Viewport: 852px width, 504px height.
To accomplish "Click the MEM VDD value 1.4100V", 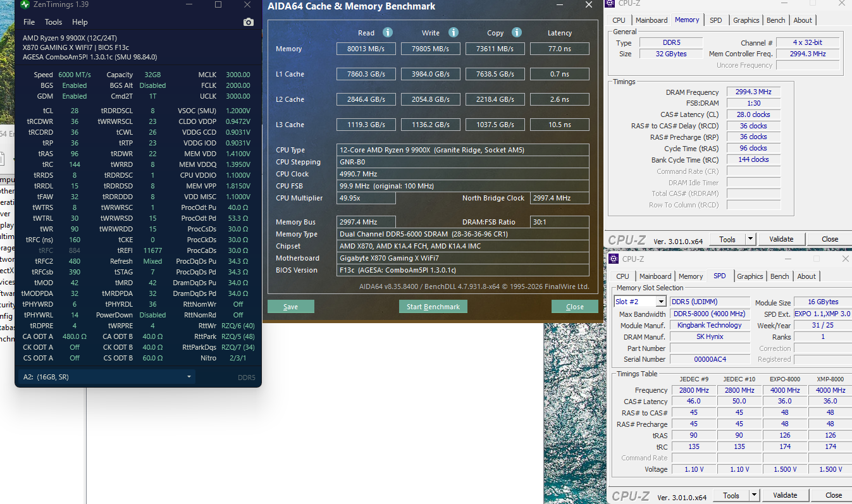I will (x=238, y=154).
